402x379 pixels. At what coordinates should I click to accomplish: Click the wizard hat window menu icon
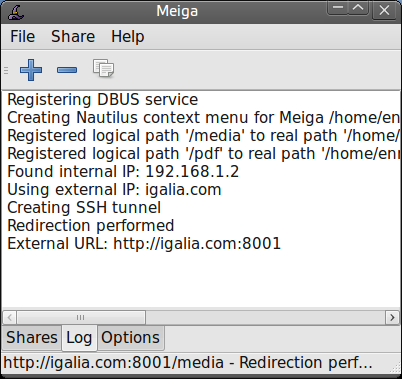(x=16, y=12)
